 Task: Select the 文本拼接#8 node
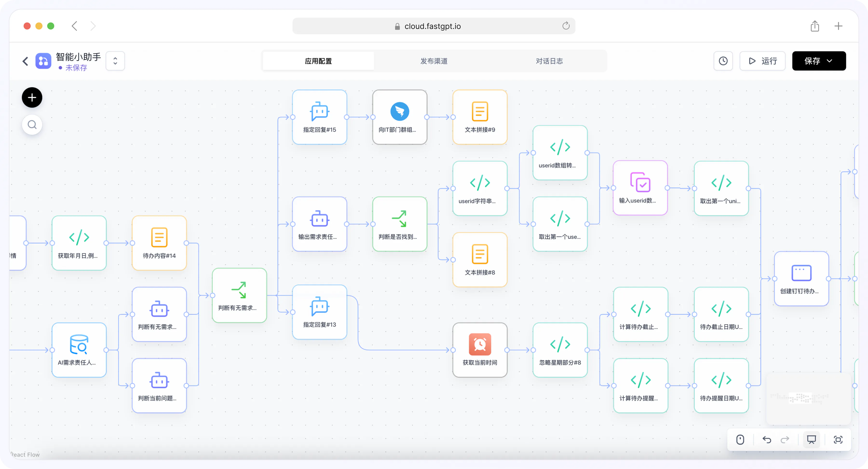click(480, 260)
